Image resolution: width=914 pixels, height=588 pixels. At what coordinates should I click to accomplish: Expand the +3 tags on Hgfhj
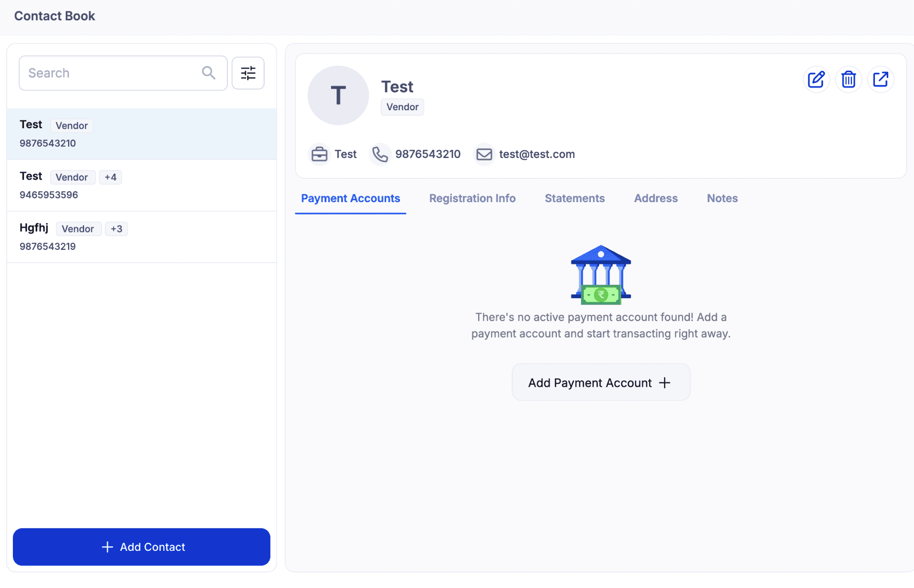point(116,229)
